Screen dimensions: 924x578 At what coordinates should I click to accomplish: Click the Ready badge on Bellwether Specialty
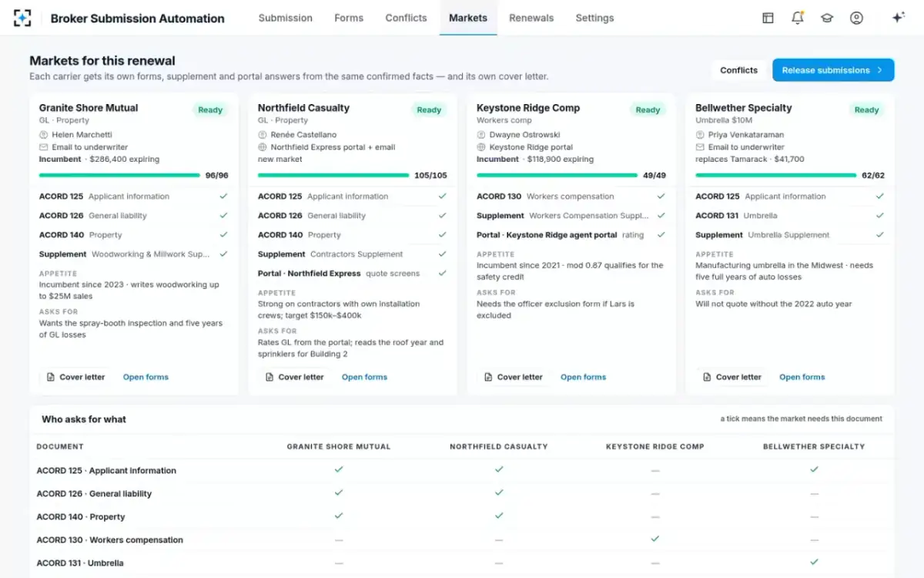(866, 109)
